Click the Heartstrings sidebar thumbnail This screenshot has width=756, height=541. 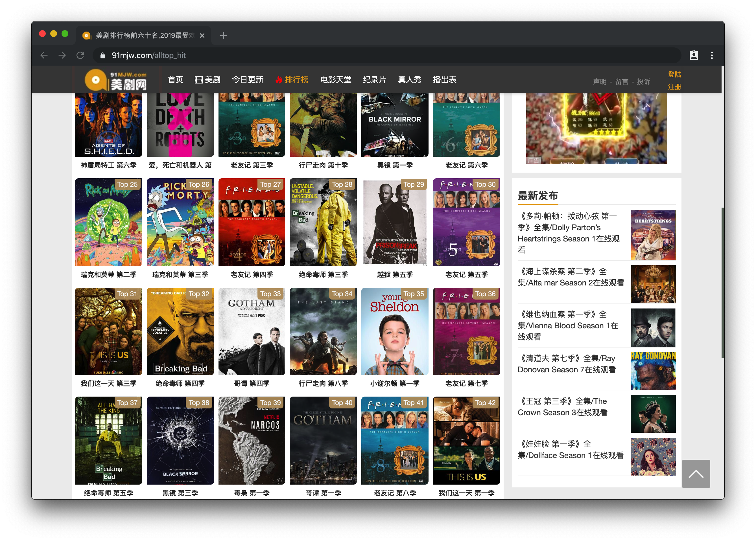653,235
